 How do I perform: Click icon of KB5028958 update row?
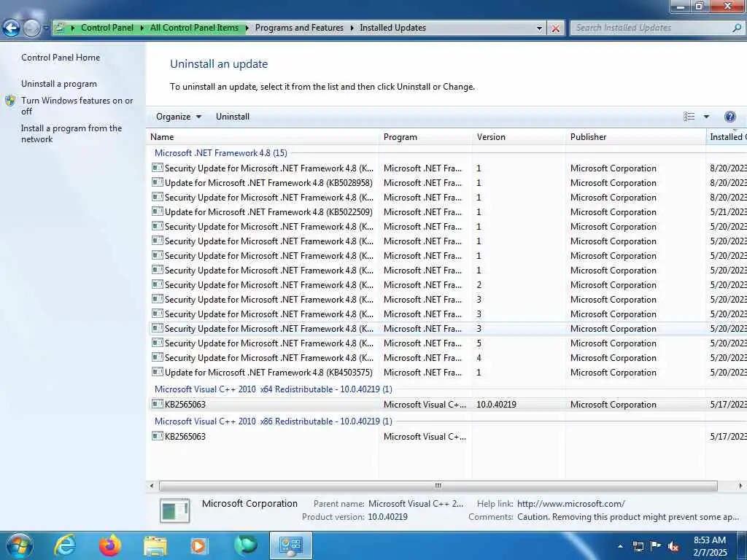coord(158,182)
